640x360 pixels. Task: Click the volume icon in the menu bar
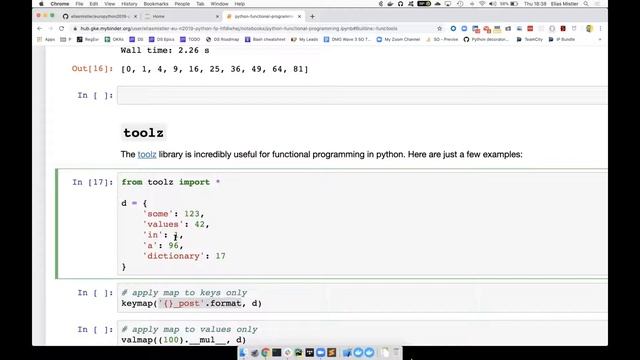[493, 4]
